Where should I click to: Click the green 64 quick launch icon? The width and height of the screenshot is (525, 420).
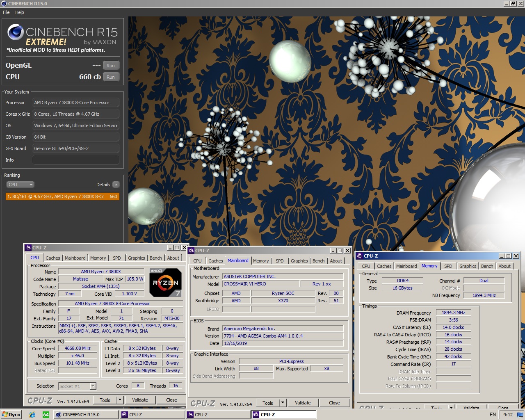[x=46, y=415]
